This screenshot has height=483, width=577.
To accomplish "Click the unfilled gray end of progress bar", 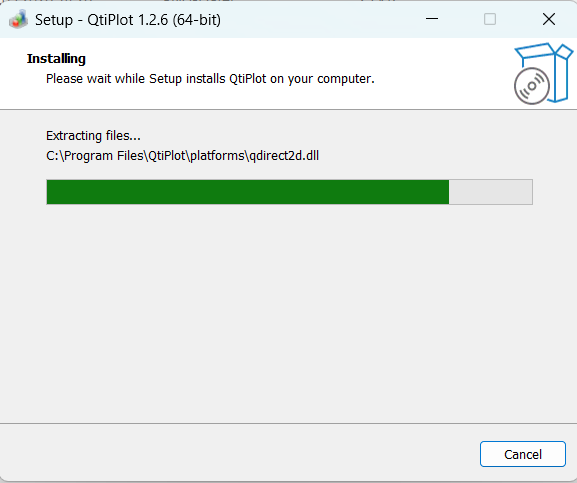I will coord(491,192).
